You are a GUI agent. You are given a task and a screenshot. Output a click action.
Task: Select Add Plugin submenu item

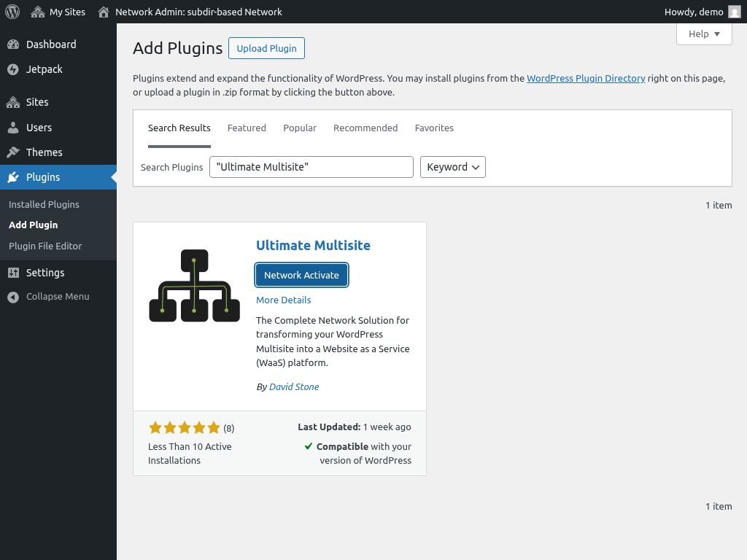[34, 225]
